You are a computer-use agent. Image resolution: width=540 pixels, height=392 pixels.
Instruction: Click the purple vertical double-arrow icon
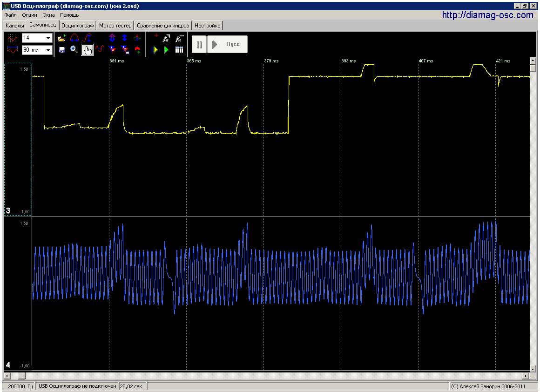(112, 38)
